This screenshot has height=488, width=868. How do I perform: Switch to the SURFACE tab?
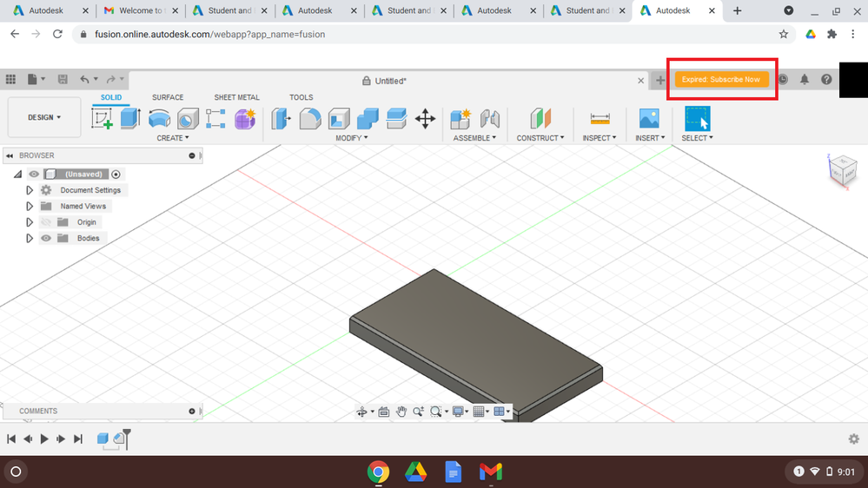(168, 97)
